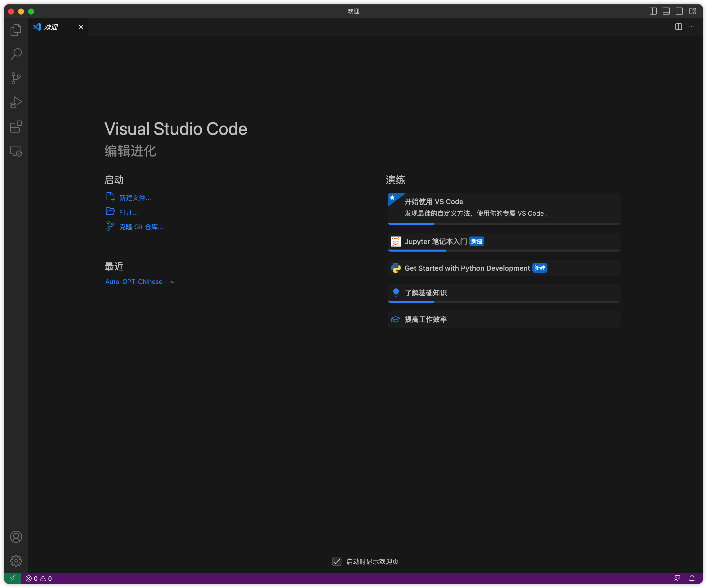Open the Explorer view in activity bar
Screen dimensions: 707x588
click(16, 30)
